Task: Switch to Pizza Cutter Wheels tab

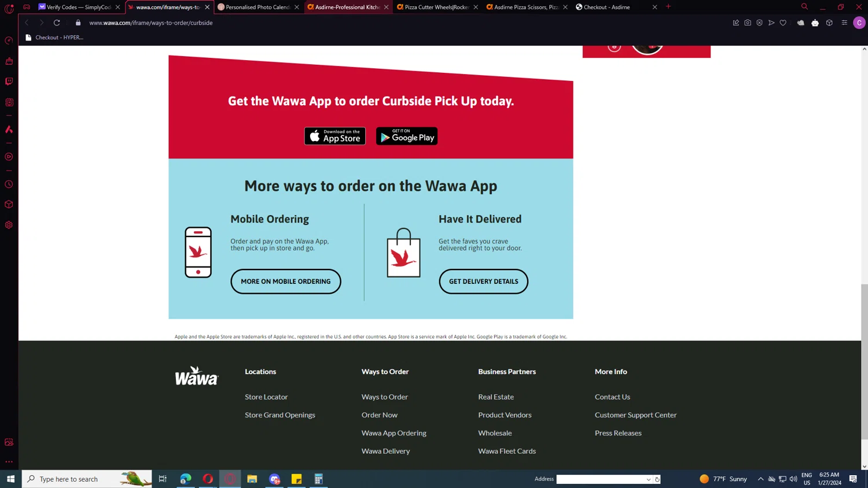Action: pos(437,7)
